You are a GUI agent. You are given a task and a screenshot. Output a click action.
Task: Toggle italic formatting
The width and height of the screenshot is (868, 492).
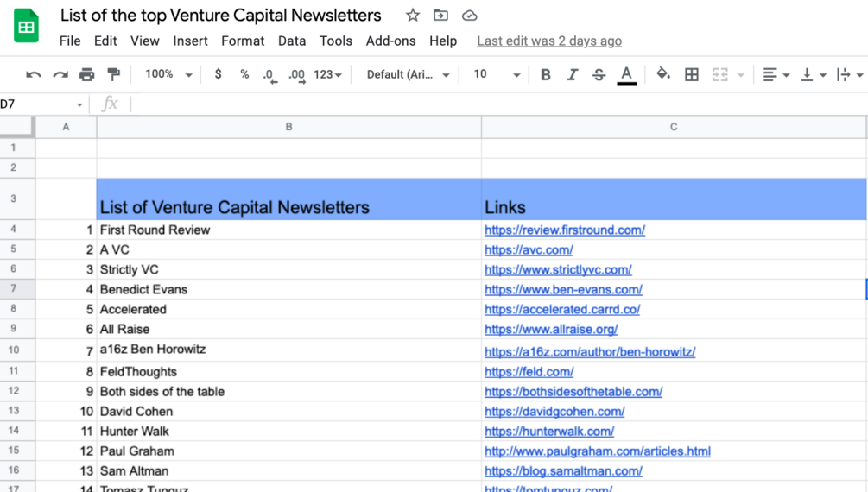(573, 74)
